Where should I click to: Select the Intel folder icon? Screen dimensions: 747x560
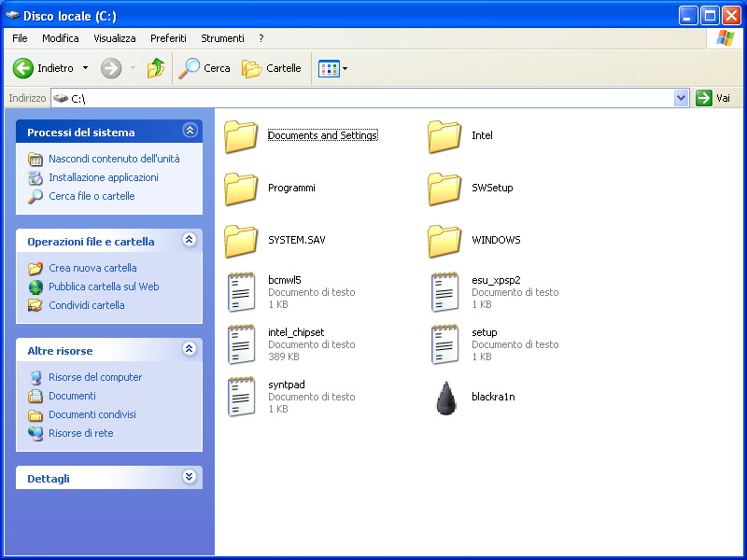tap(444, 136)
